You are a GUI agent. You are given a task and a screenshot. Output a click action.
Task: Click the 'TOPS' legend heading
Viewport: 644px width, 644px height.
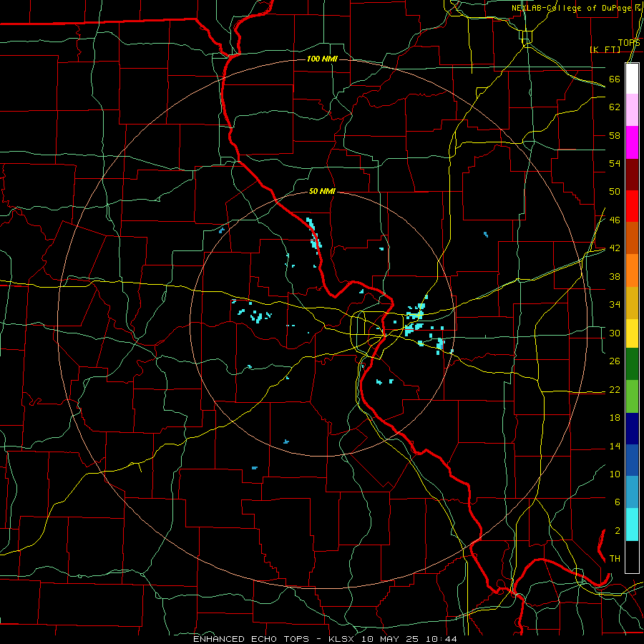(629, 43)
